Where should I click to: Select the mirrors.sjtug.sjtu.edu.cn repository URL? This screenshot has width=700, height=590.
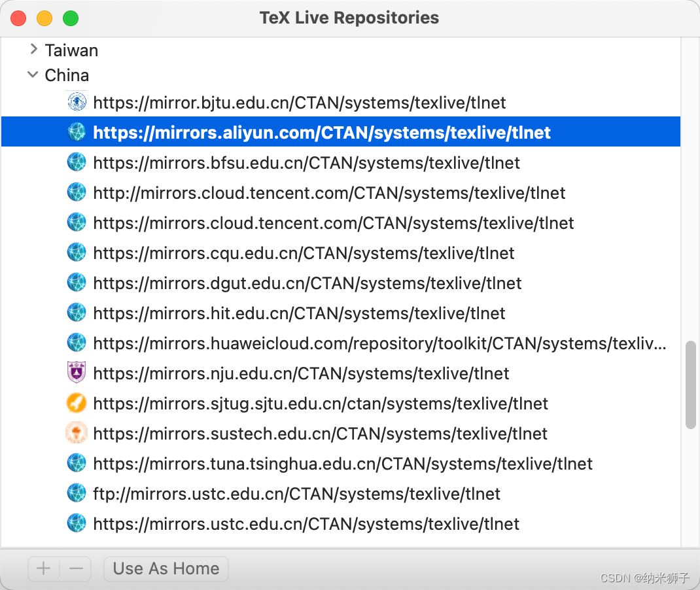pos(320,404)
